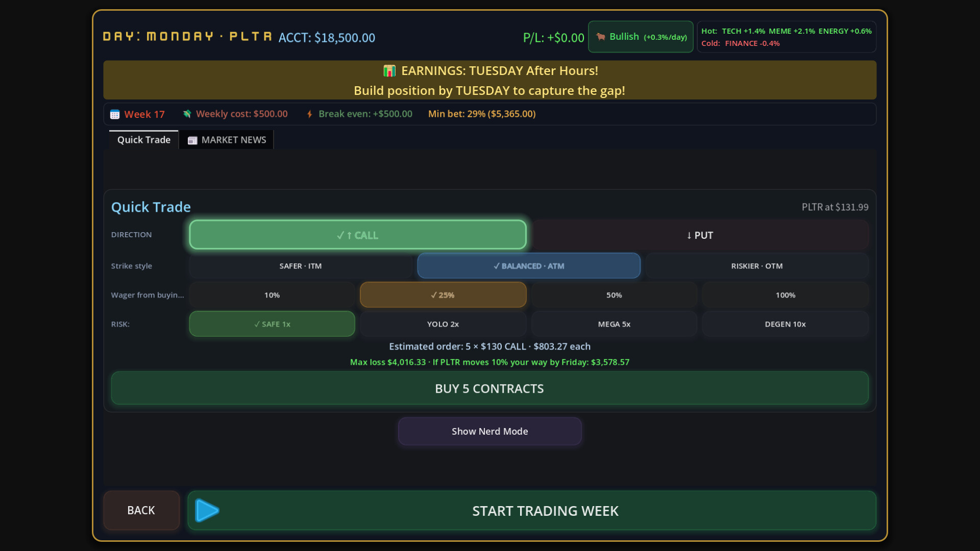Click the DAY: MONDAY · PLTR header

pyautogui.click(x=187, y=37)
